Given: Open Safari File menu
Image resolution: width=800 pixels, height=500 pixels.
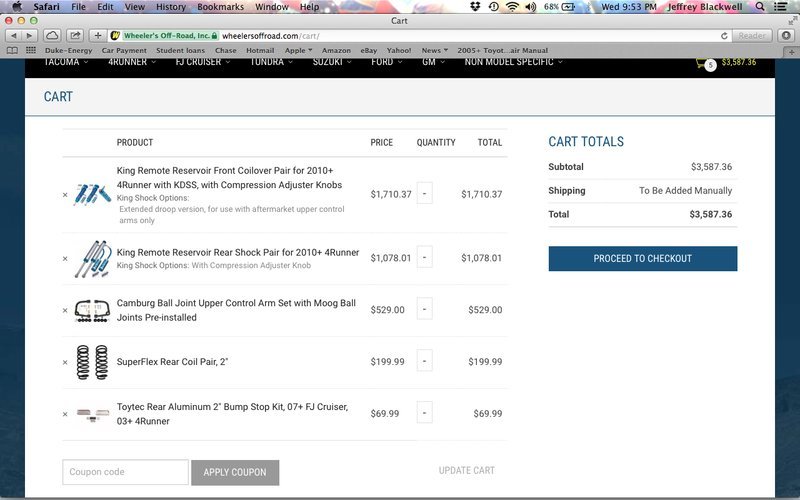Looking at the screenshot, I should (x=78, y=7).
